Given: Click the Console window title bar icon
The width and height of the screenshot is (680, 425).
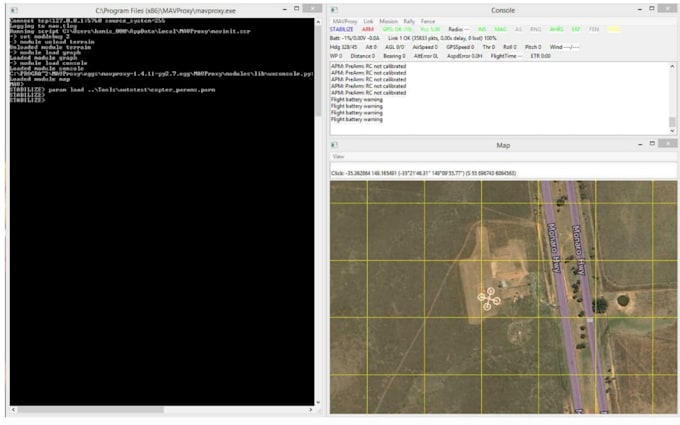Looking at the screenshot, I should click(334, 10).
